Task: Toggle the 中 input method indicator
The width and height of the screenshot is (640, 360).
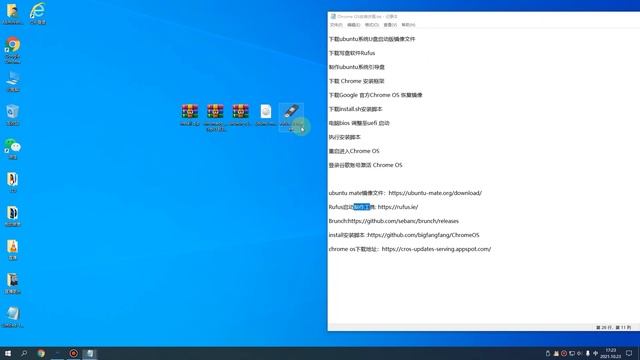Action: pyautogui.click(x=596, y=353)
